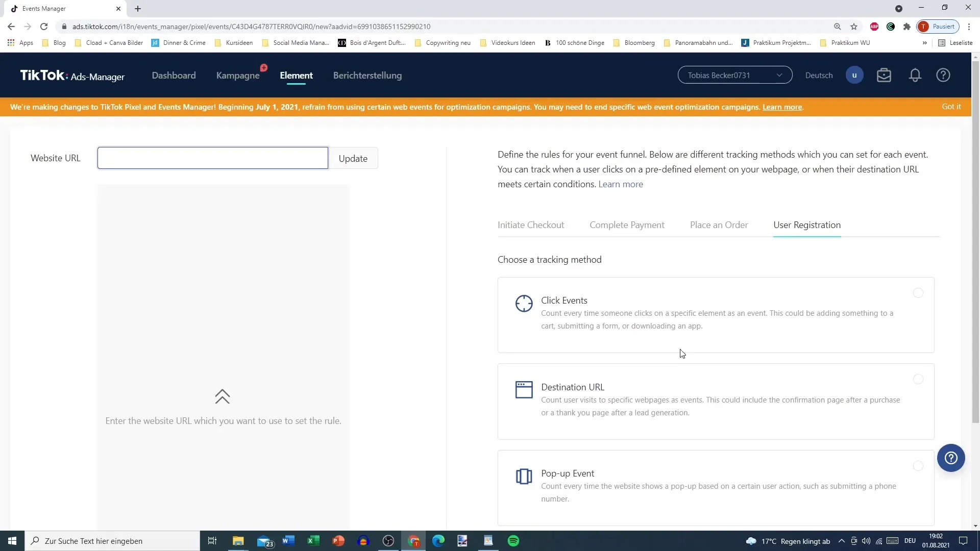
Task: Click the Update button
Action: click(353, 158)
